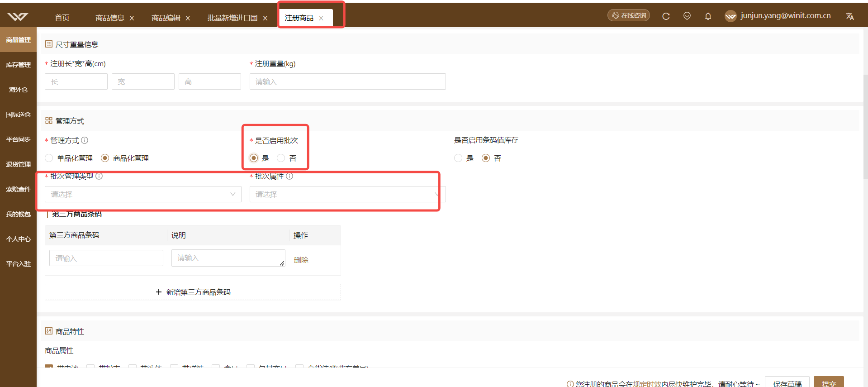Close the 注册商品 tab
This screenshot has height=387, width=868.
321,18
